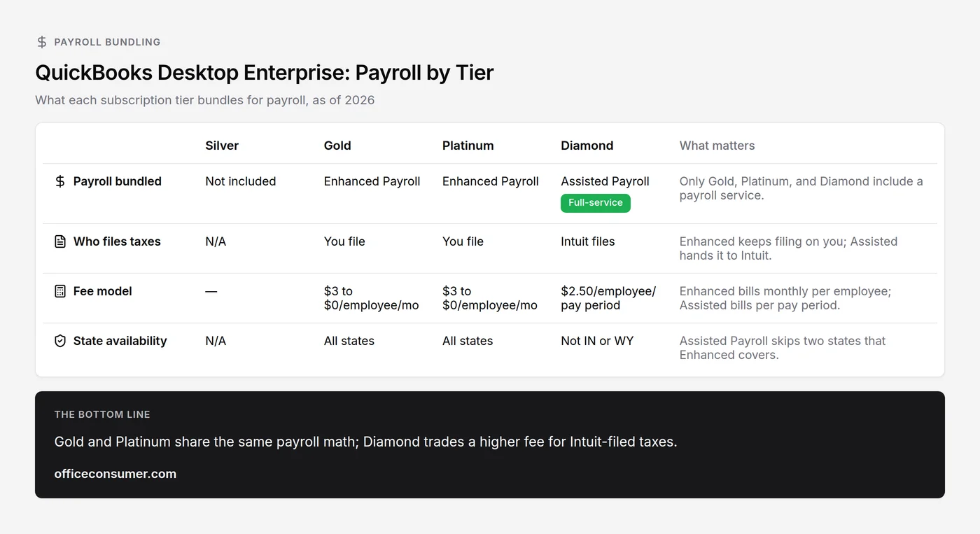Image resolution: width=980 pixels, height=534 pixels.
Task: Click note 'Assisted Payroll skips two states'
Action: tap(783, 348)
